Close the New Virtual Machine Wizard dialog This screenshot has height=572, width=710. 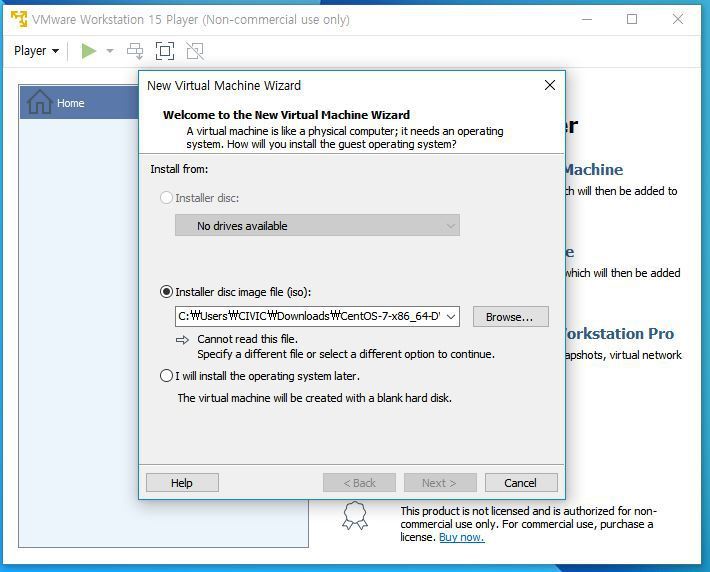coord(550,85)
